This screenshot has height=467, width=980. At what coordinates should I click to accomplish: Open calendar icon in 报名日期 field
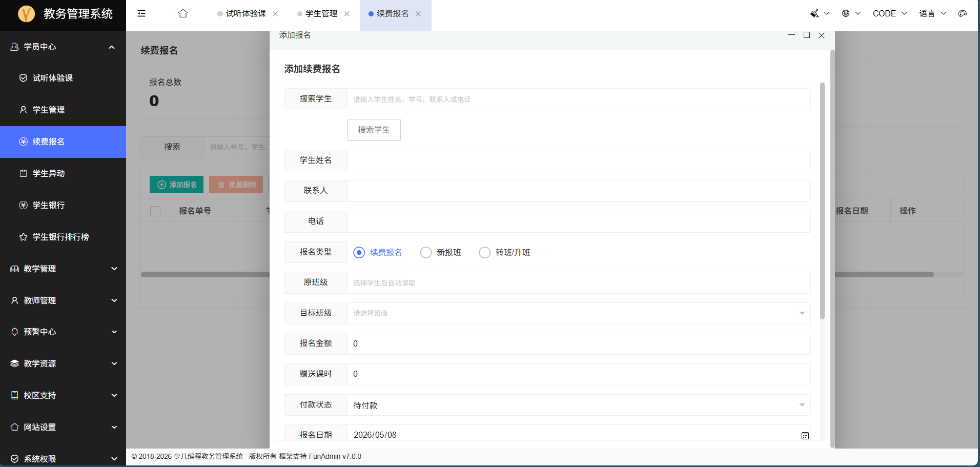[805, 435]
